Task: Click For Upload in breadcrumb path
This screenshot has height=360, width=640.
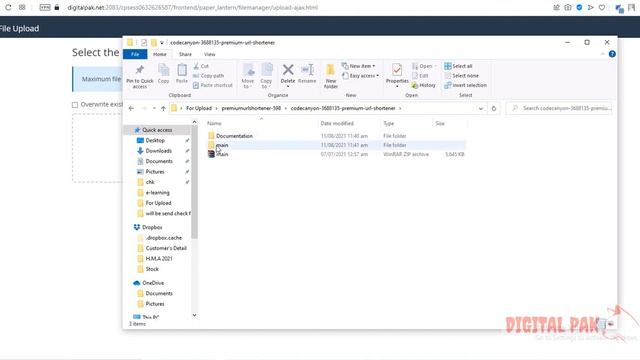Action: 199,109
